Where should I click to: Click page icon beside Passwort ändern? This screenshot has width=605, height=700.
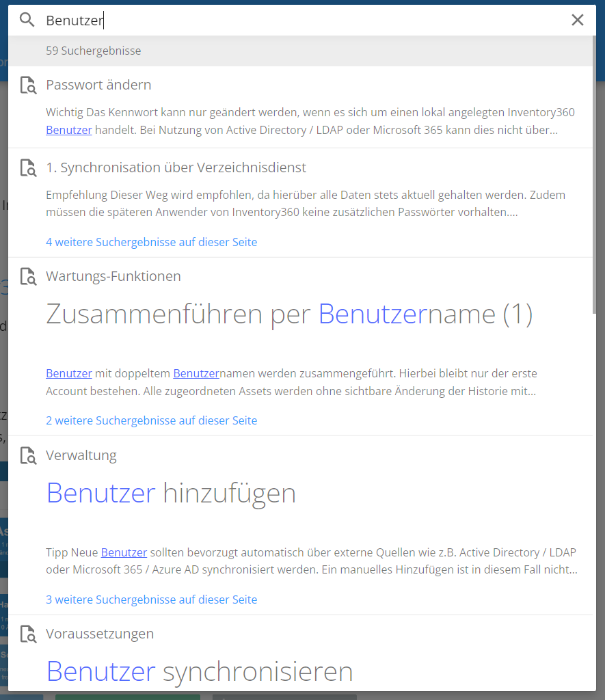tap(28, 85)
